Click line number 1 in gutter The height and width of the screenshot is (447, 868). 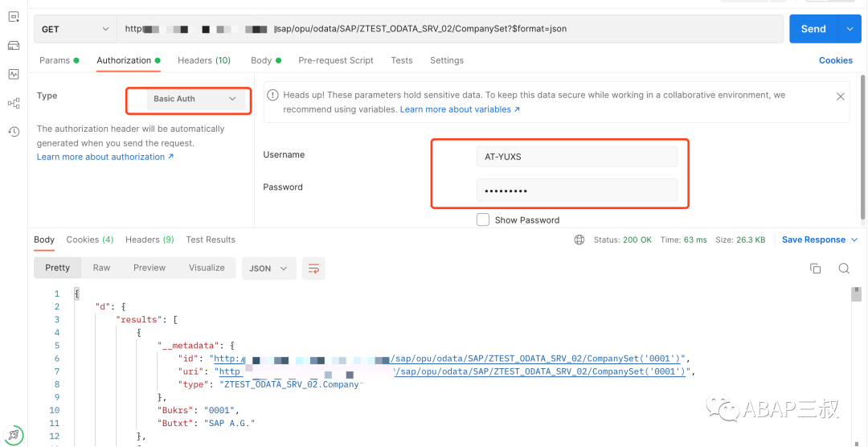point(56,294)
